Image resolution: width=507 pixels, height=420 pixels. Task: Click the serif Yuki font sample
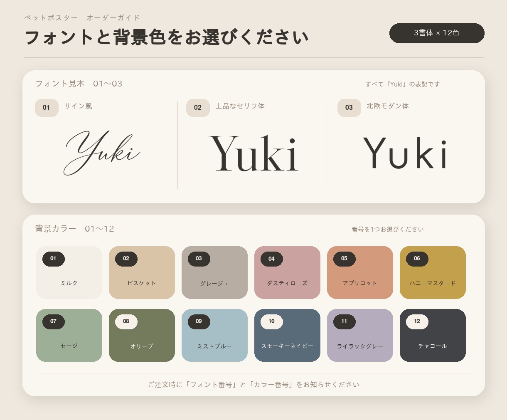coord(253,153)
